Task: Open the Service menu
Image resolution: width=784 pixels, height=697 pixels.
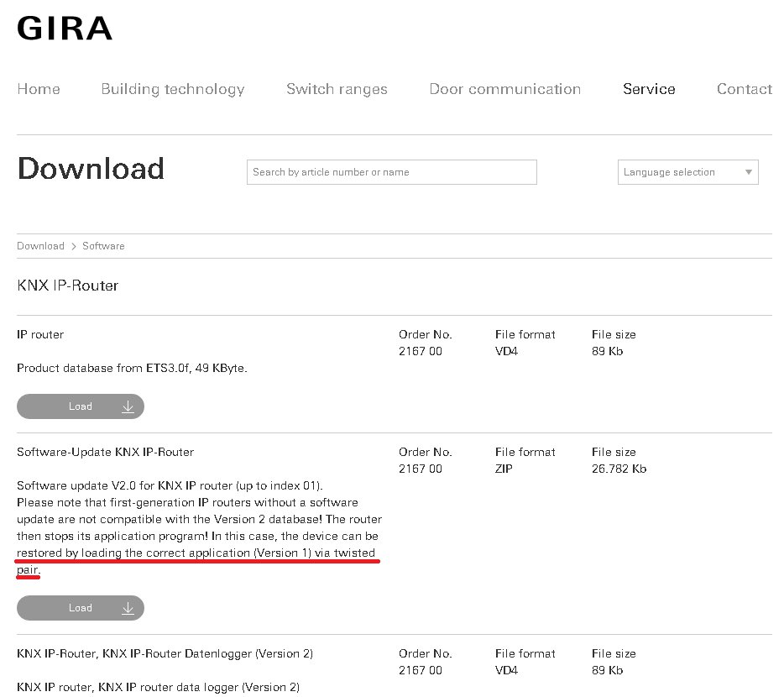Action: 649,89
